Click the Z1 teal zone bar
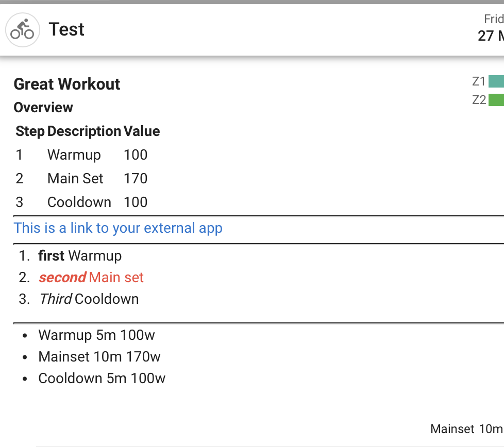The image size is (504, 447). coord(496,81)
